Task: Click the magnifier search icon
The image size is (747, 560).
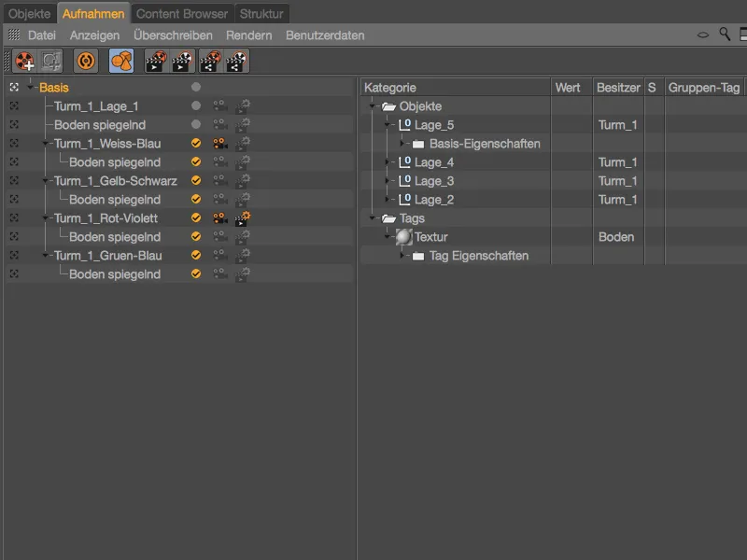Action: point(725,35)
